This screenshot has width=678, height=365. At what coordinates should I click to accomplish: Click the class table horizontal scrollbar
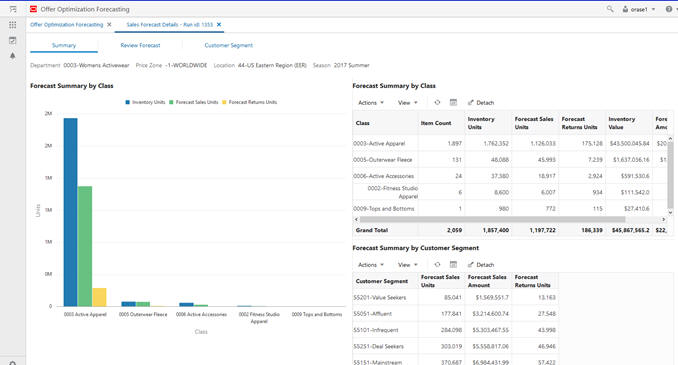(492, 220)
